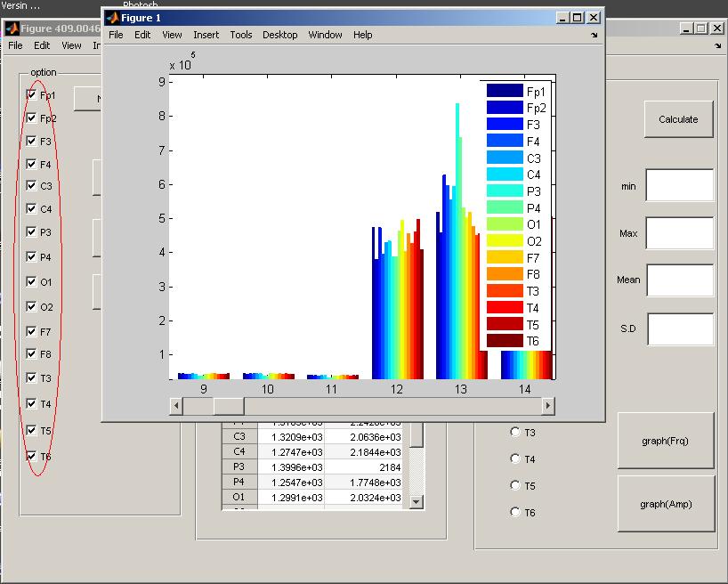Select the T3 radio button
Screen dimensions: 728x584
pos(515,432)
